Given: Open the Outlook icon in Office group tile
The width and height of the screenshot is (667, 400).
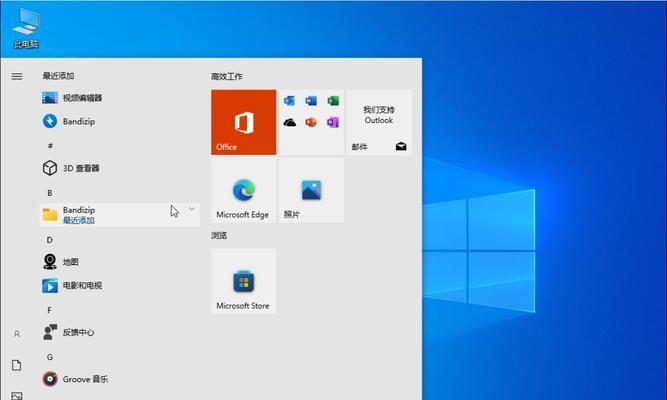Looking at the screenshot, I should [290, 101].
